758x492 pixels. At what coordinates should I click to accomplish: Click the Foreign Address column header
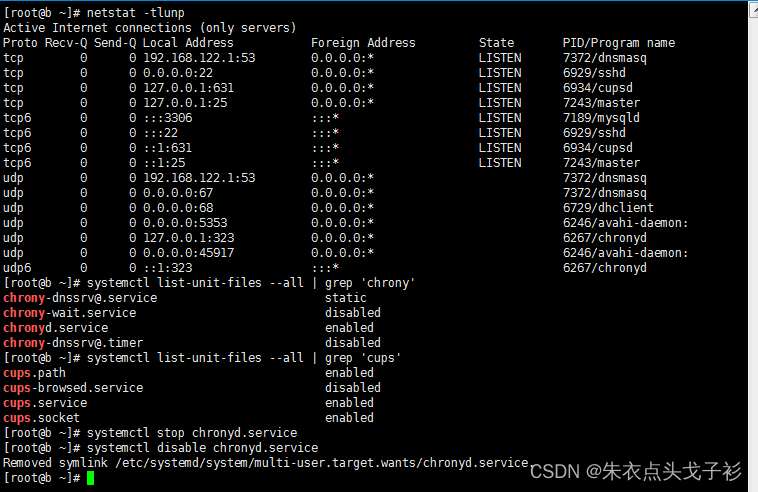[x=363, y=43]
